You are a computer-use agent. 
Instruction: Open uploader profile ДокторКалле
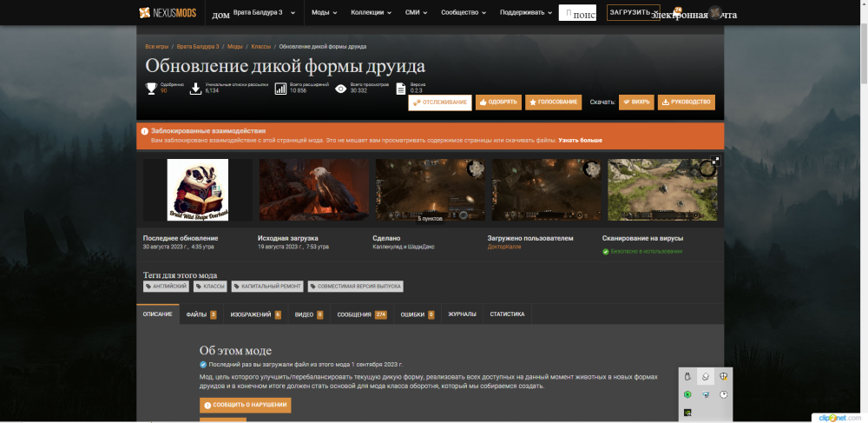click(504, 247)
